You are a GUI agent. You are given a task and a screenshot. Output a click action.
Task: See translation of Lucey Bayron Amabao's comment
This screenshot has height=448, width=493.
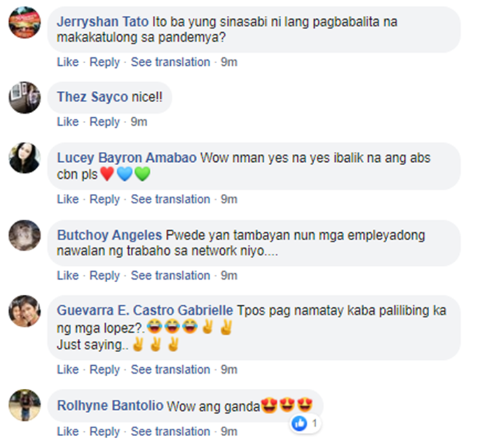170,199
